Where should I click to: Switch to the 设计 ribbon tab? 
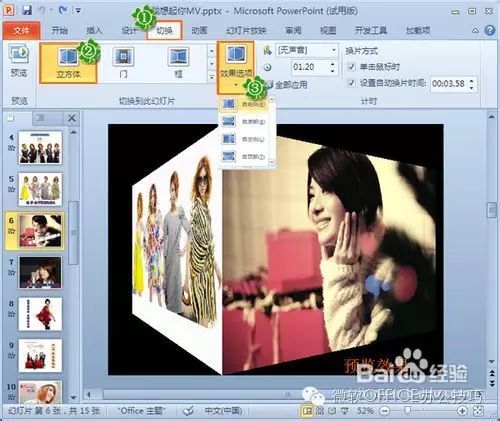(129, 31)
